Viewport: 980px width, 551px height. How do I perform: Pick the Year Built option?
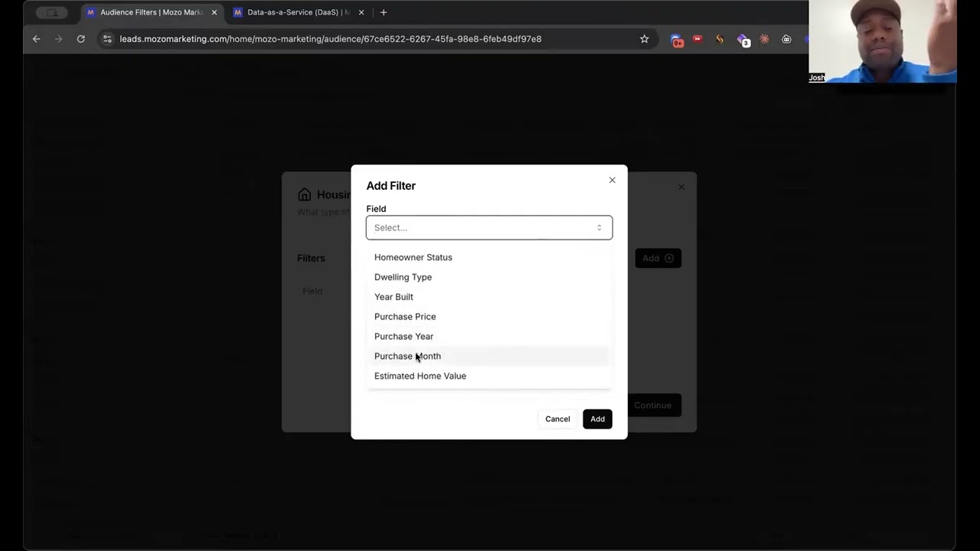point(488,297)
